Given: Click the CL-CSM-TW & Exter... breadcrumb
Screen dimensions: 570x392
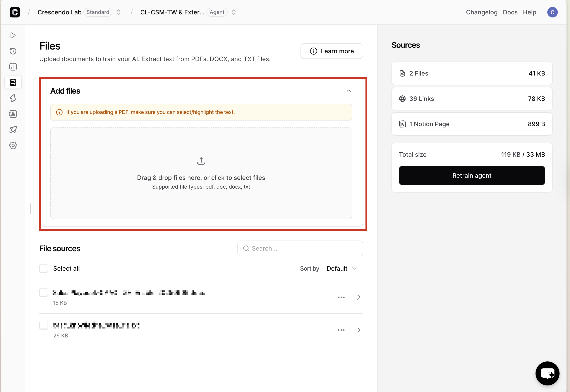Looking at the screenshot, I should point(172,12).
